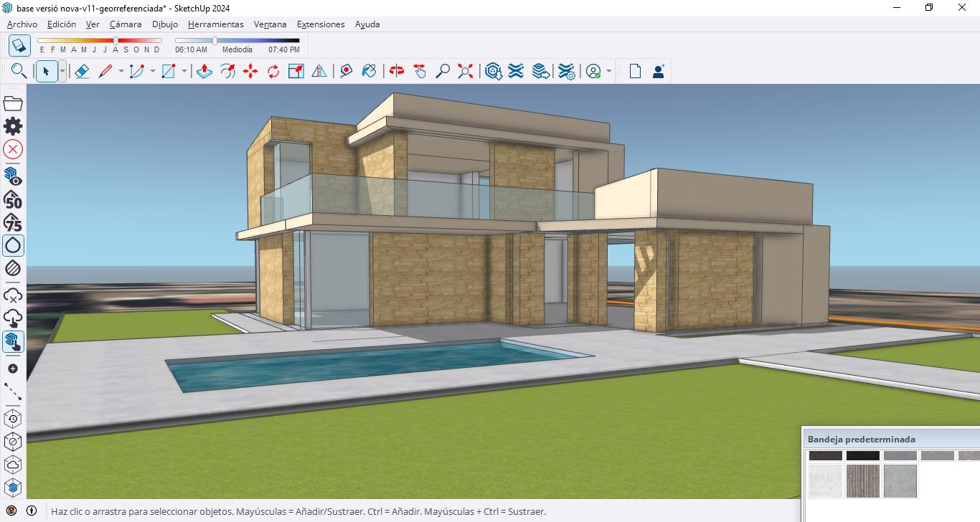Toggle the highlighted water-drop icon in left sidebar
980x522 pixels.
pyautogui.click(x=13, y=246)
